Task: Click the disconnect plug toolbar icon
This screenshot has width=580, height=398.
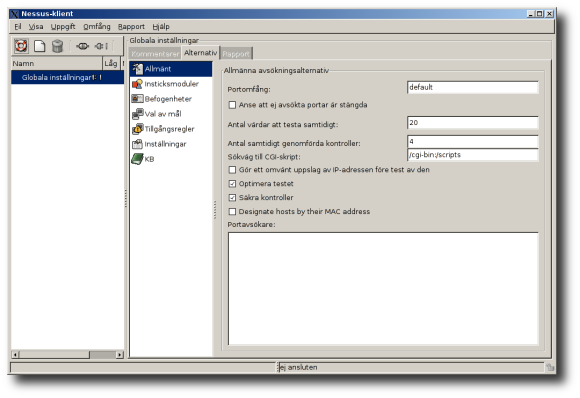Action: [x=101, y=46]
